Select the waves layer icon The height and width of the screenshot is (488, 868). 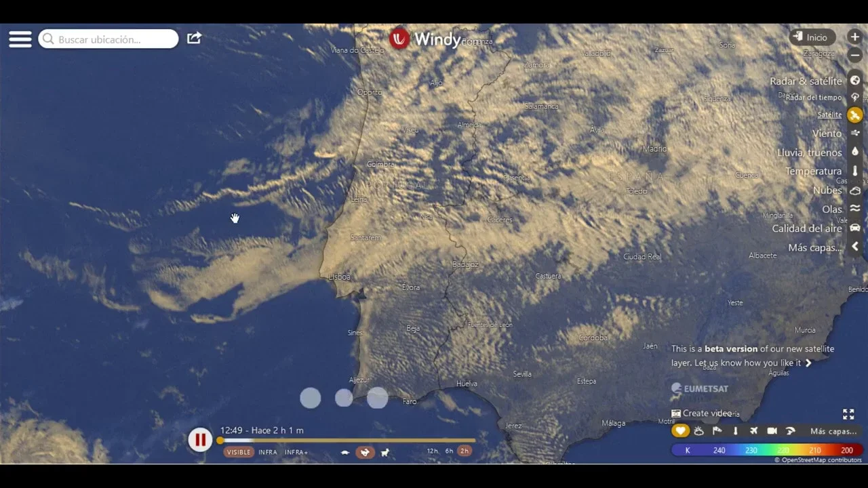855,209
